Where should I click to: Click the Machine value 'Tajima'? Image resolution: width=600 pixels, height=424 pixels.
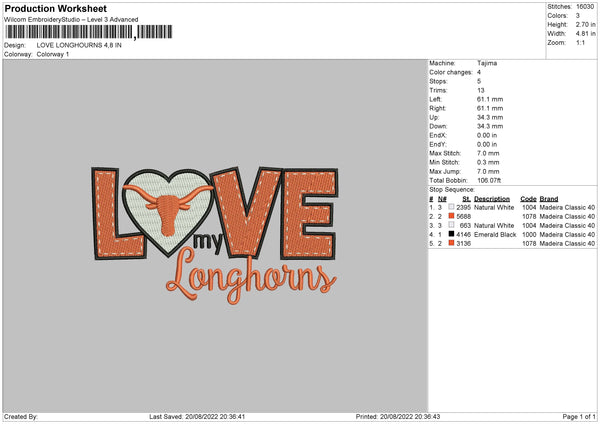pos(487,63)
